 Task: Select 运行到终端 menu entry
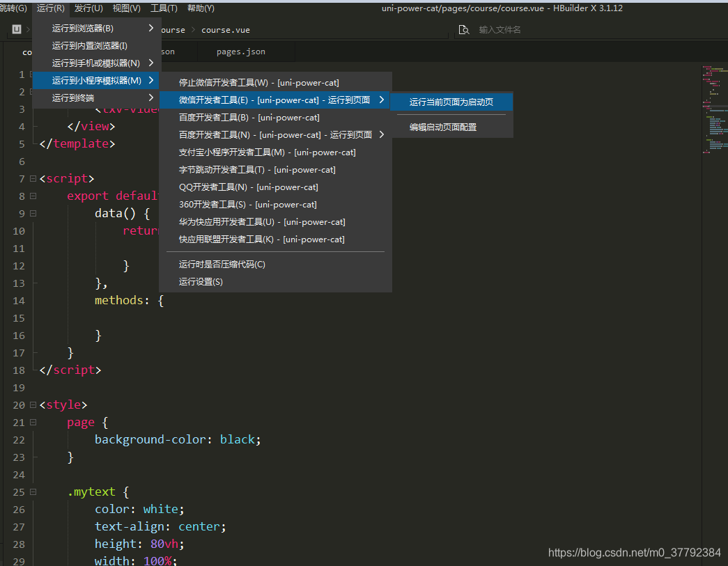97,98
